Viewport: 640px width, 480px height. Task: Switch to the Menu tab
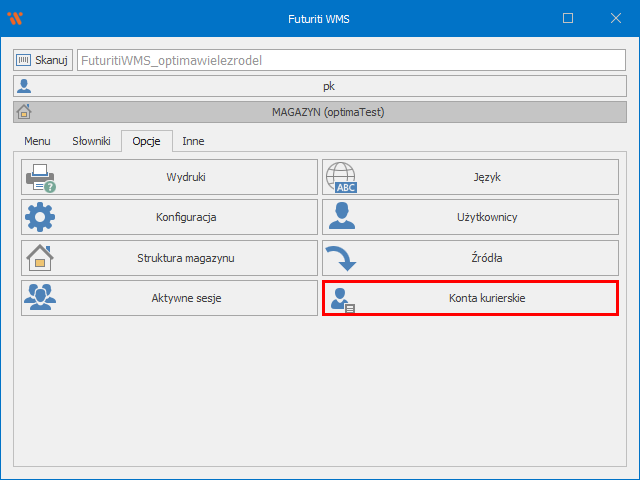[x=37, y=142]
